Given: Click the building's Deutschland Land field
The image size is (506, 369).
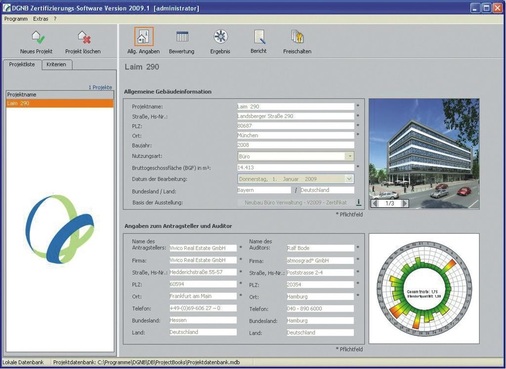Looking at the screenshot, I should click(x=327, y=190).
